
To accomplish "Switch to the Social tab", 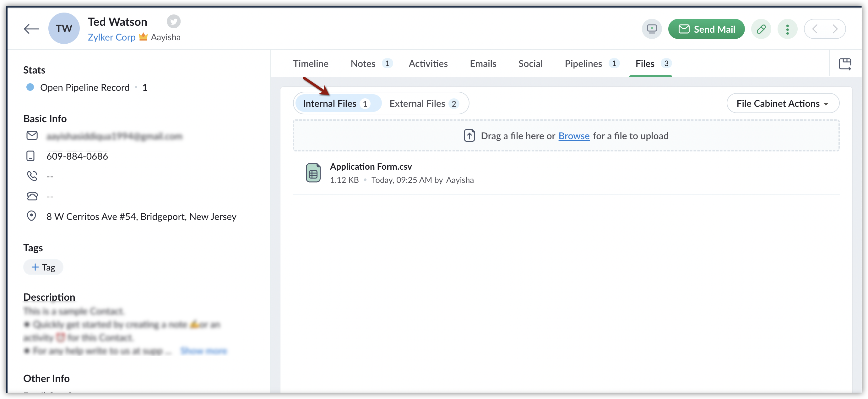I will pyautogui.click(x=530, y=63).
